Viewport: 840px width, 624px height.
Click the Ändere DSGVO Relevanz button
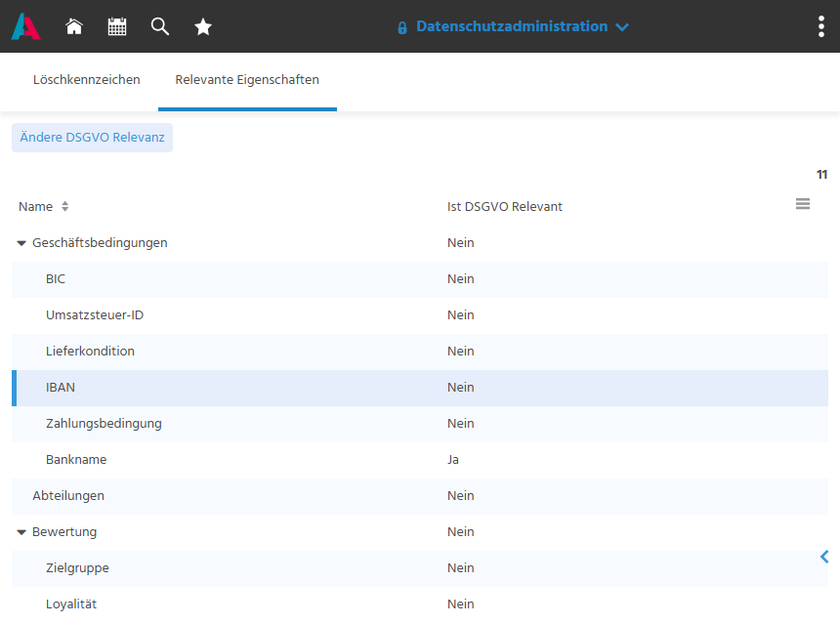[92, 138]
